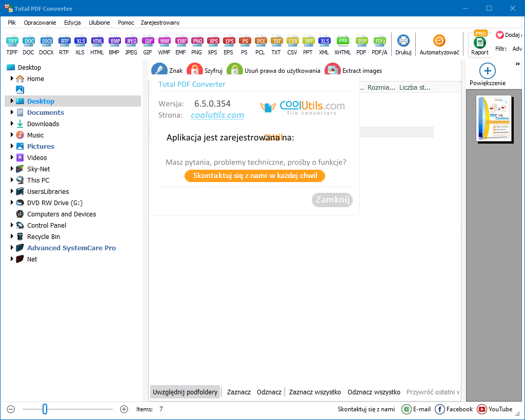Open the coolutils.com link

point(217,115)
